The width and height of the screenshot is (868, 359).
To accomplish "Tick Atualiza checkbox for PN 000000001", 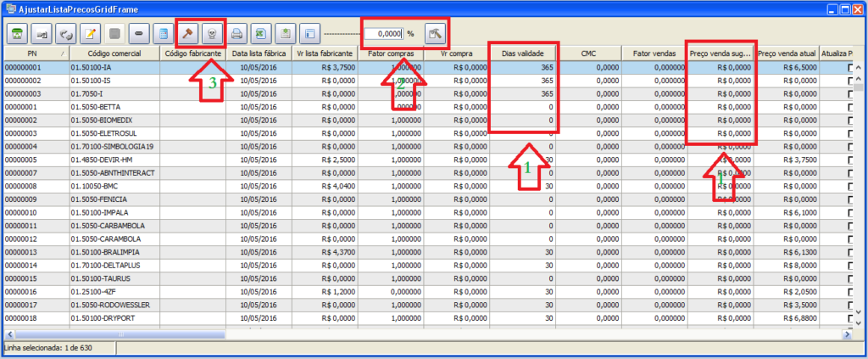I will [853, 68].
